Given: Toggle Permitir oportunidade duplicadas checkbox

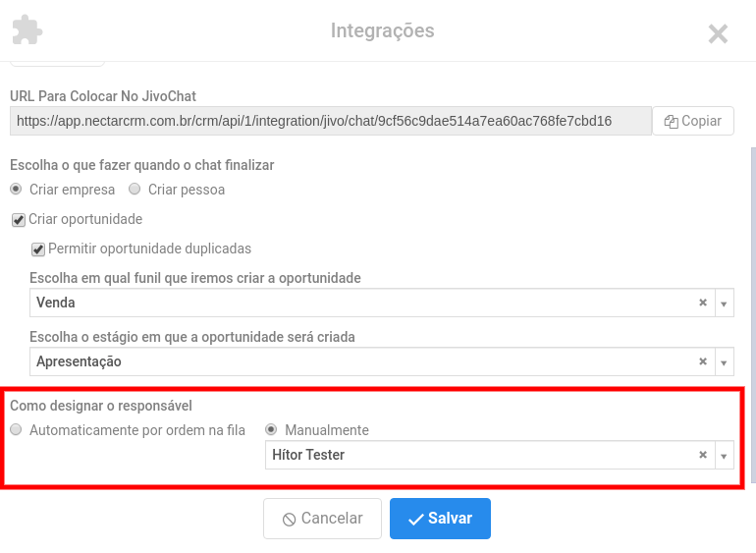Looking at the screenshot, I should 38,249.
